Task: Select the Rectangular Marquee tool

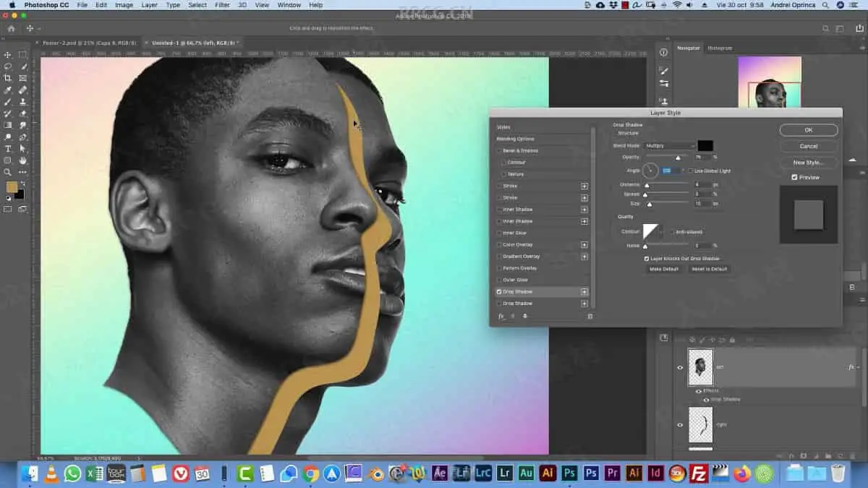Action: (x=22, y=54)
